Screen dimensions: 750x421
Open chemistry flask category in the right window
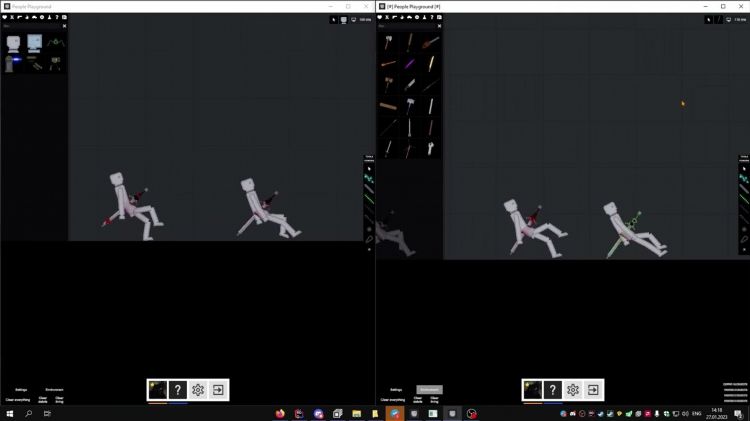pos(424,17)
